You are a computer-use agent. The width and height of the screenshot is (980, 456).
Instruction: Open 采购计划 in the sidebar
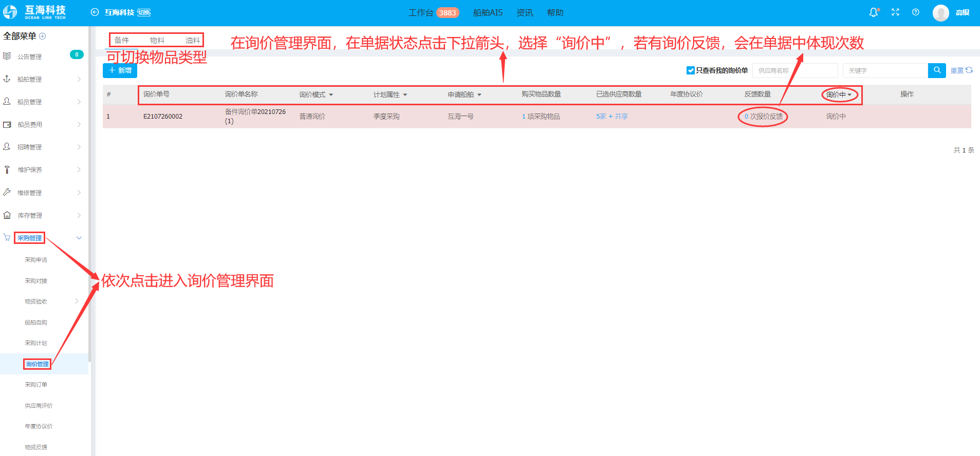(36, 343)
